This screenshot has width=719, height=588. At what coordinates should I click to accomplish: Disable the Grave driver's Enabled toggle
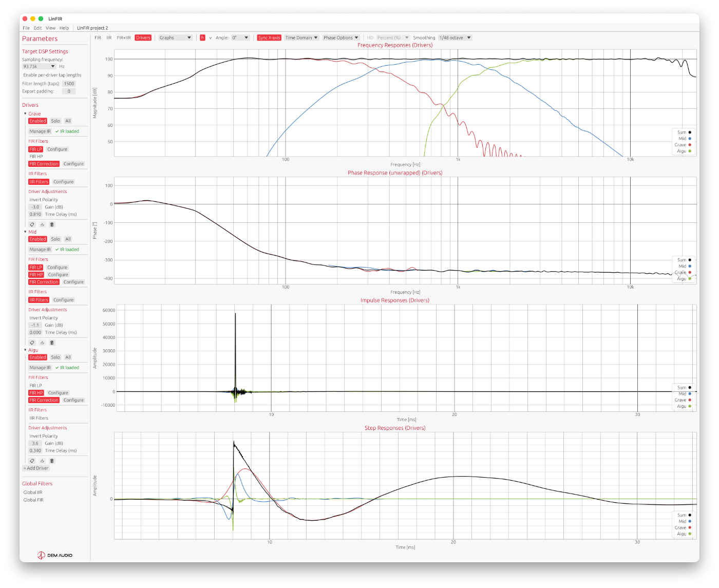point(37,121)
